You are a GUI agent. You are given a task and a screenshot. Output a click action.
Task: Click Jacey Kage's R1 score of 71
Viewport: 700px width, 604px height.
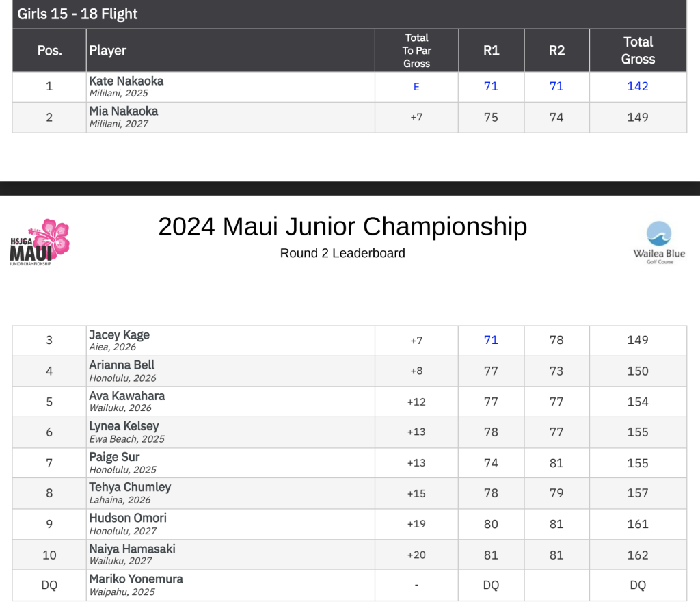coord(491,340)
